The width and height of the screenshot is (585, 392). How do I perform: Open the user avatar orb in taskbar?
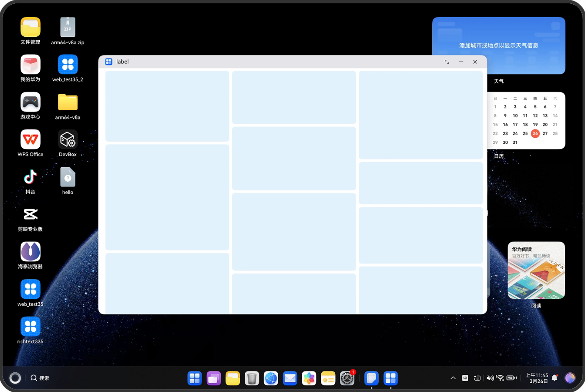570,378
